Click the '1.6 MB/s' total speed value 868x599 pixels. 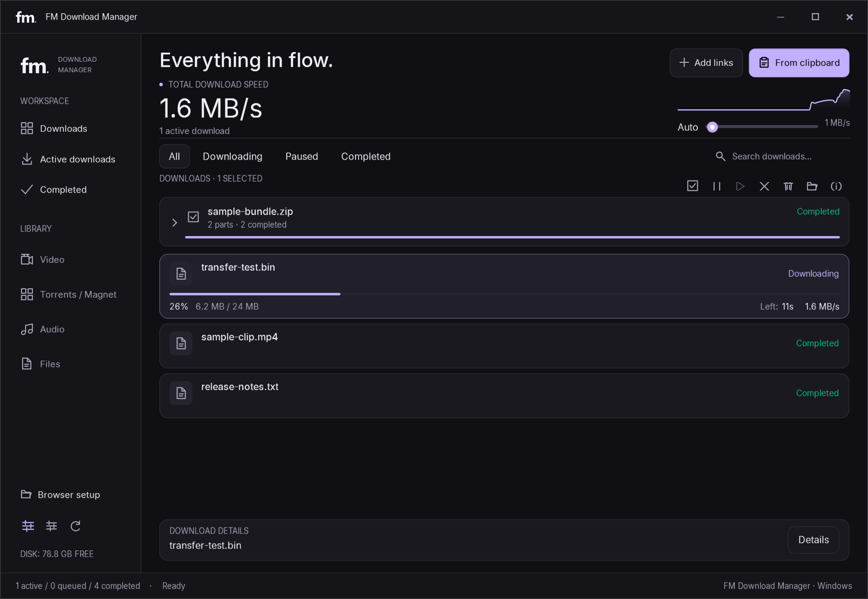pos(211,109)
